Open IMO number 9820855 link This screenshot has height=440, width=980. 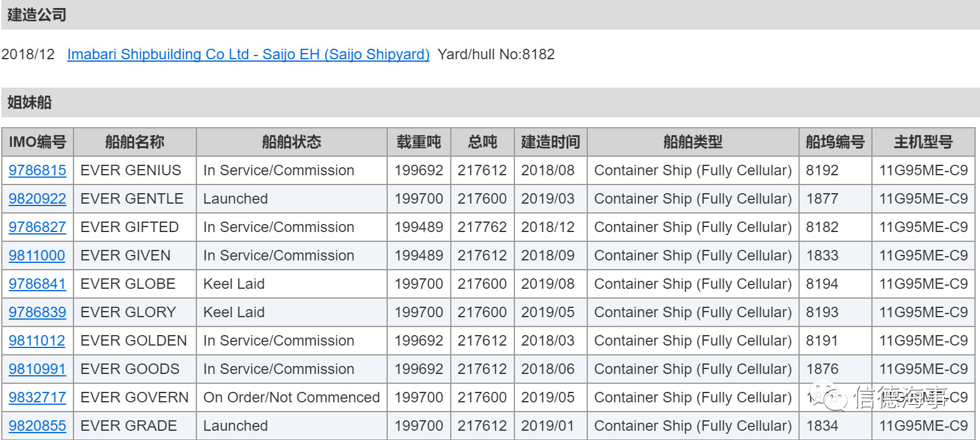click(37, 426)
